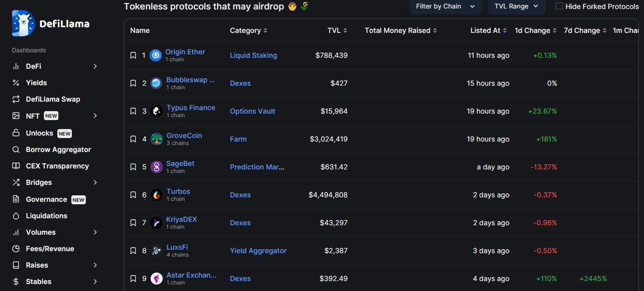Open the Liquid Staking category link
Image resolution: width=644 pixels, height=291 pixels.
point(253,55)
